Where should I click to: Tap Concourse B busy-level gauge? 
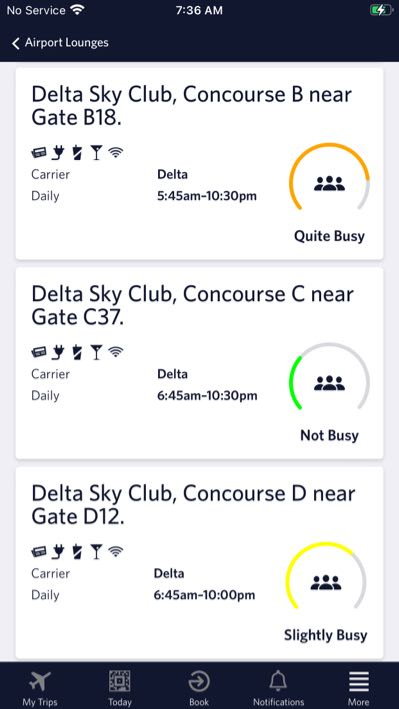(x=329, y=178)
